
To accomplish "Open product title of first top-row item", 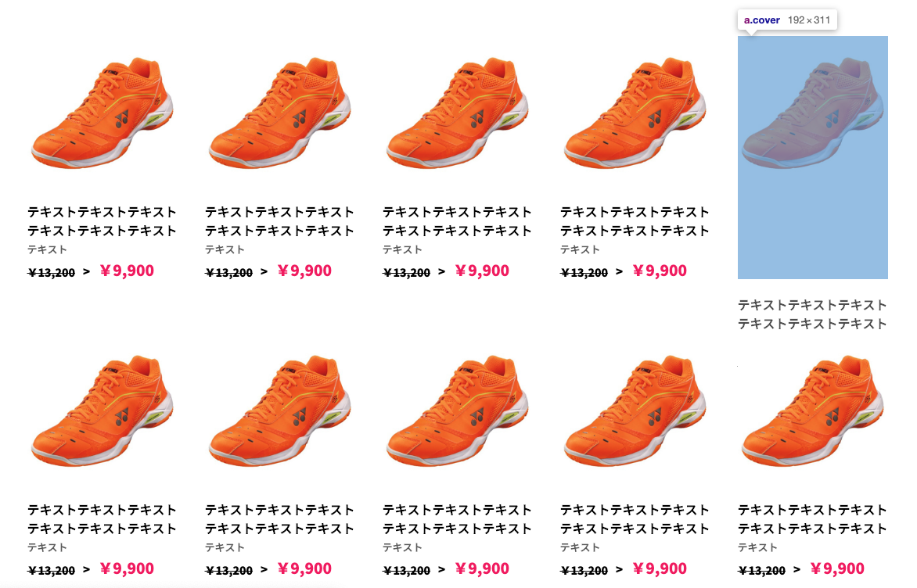I will point(102,221).
